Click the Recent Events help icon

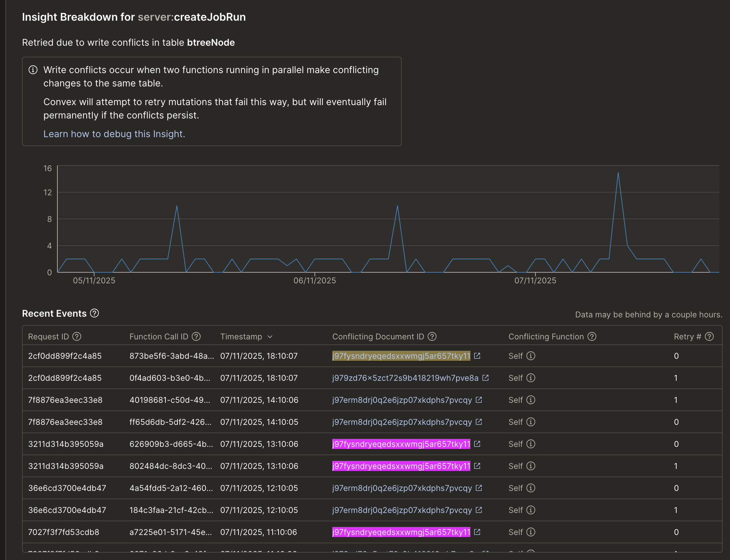(94, 313)
